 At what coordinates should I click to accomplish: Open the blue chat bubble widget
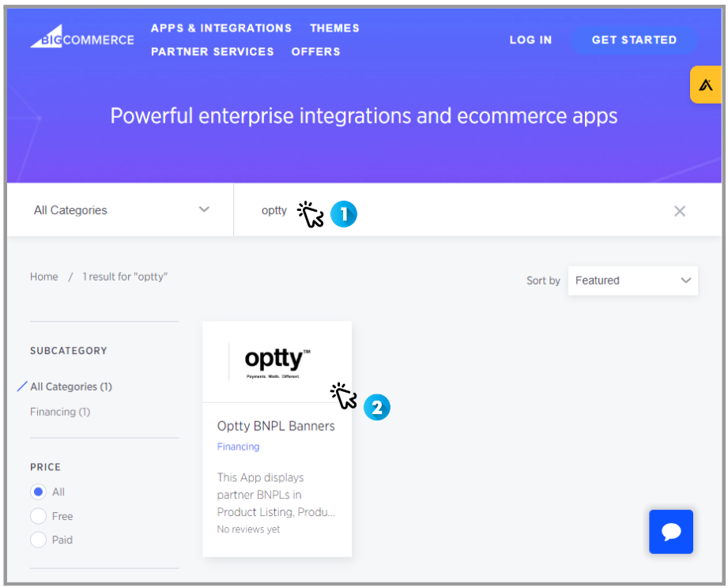pos(671,531)
